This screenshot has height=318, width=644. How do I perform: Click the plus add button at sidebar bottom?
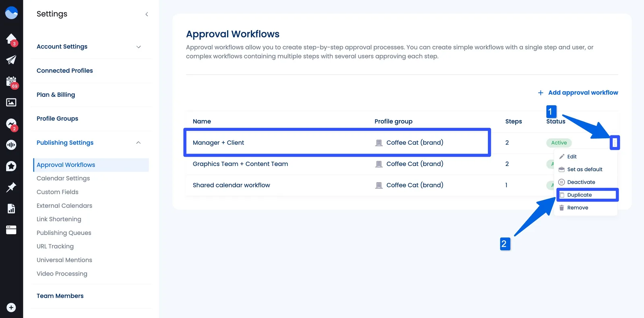11,308
